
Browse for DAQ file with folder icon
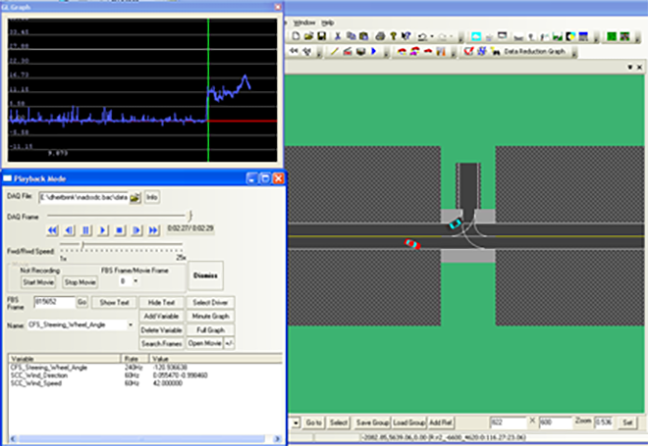[136, 198]
